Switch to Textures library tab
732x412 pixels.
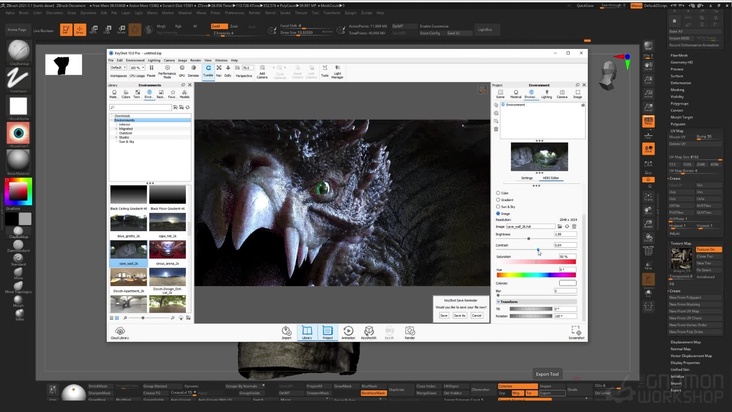coord(137,94)
